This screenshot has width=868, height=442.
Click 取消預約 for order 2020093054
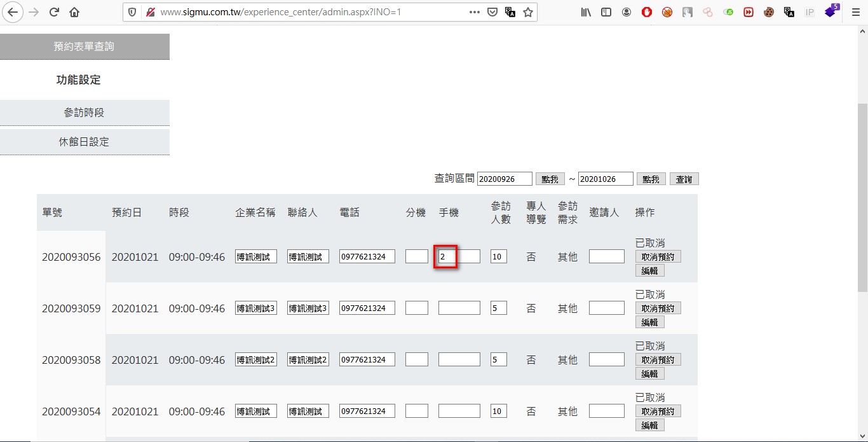point(658,411)
